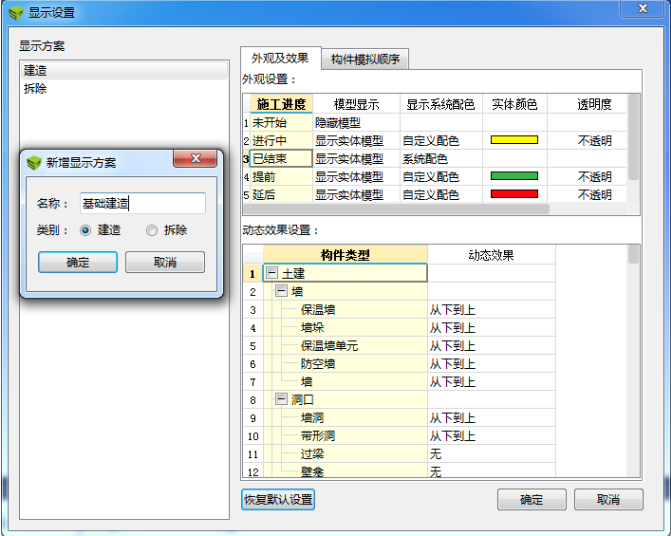Select the 拆除 scheme in the list
This screenshot has height=536, width=671.
(x=124, y=89)
